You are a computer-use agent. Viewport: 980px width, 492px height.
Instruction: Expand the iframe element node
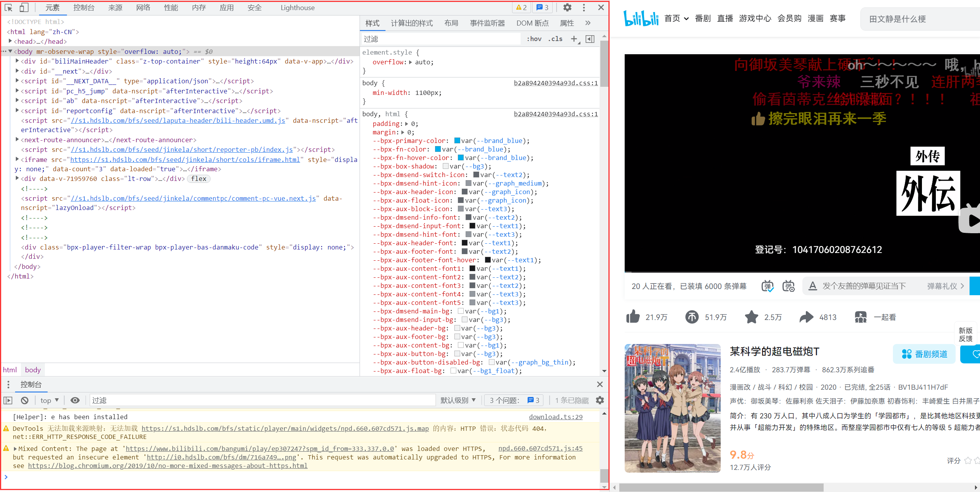click(x=17, y=159)
